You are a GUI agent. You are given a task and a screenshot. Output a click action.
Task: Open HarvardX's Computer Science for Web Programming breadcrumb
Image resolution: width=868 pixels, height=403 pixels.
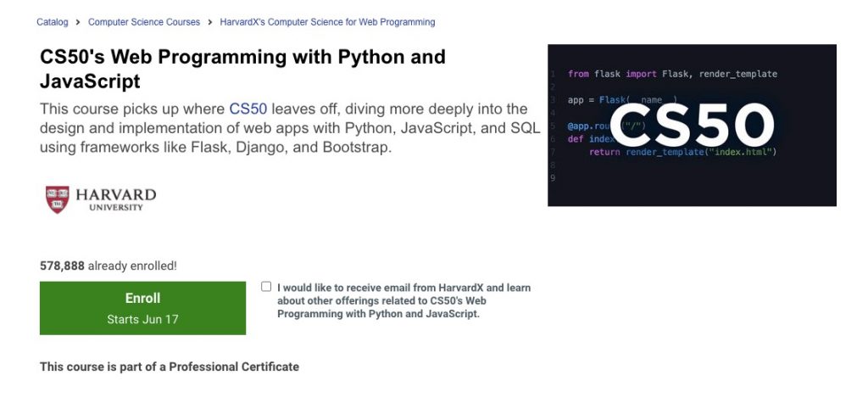pos(327,22)
